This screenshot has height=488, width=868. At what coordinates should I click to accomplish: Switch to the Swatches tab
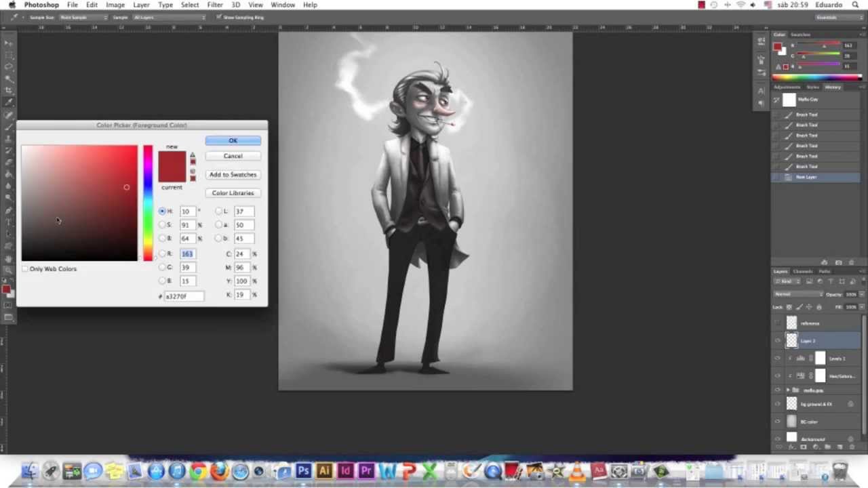[x=800, y=35]
